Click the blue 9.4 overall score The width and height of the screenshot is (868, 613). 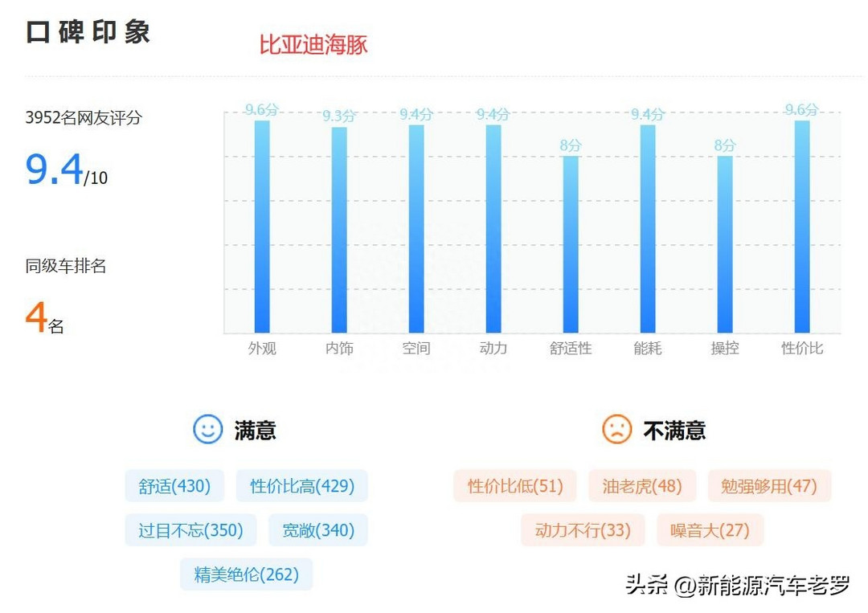[x=55, y=170]
